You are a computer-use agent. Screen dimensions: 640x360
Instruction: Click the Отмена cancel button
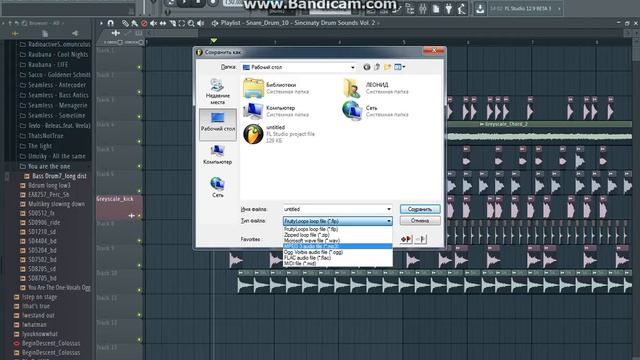pyautogui.click(x=420, y=221)
